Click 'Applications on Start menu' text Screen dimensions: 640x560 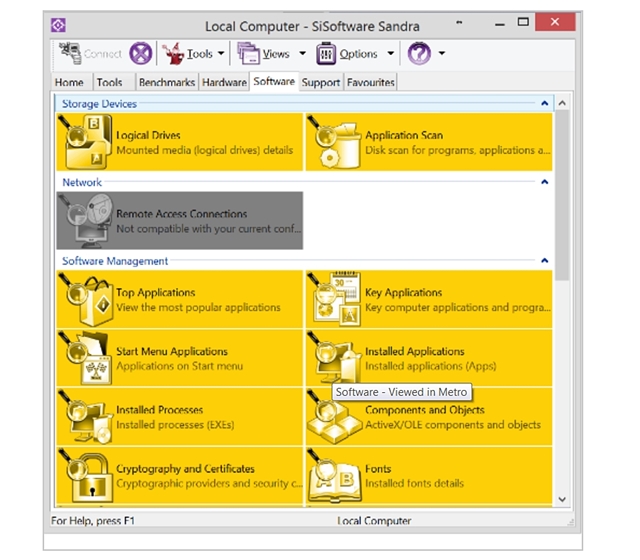click(x=179, y=366)
